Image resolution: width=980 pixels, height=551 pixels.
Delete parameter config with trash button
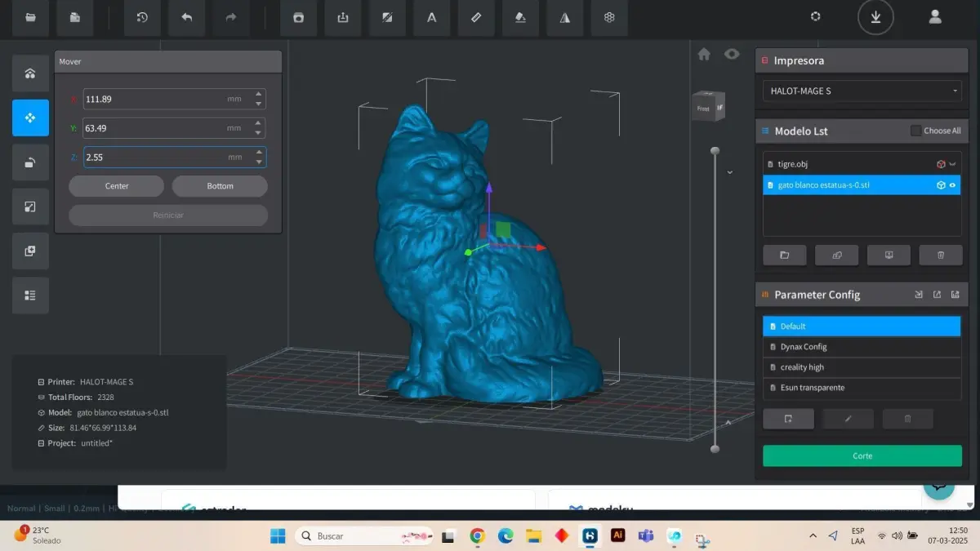(x=907, y=419)
